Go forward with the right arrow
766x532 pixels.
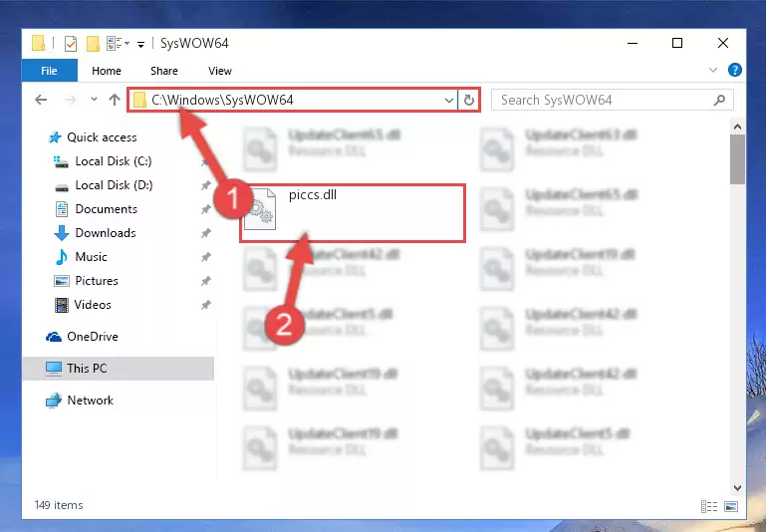tap(71, 100)
